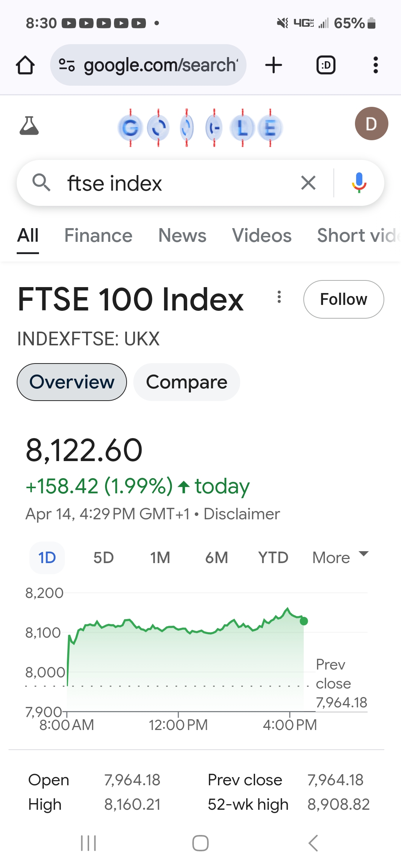The image size is (401, 868).
Task: Open the Disclaimer link
Action: coord(242,514)
